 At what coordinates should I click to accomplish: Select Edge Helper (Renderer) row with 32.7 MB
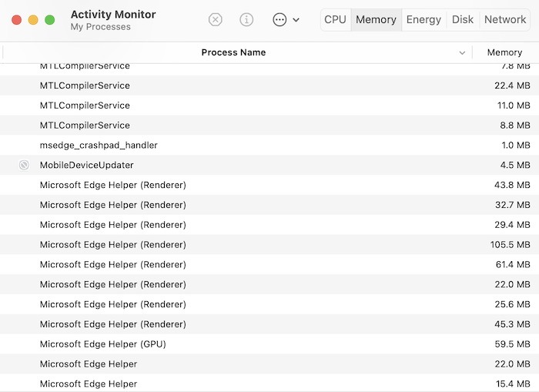269,205
